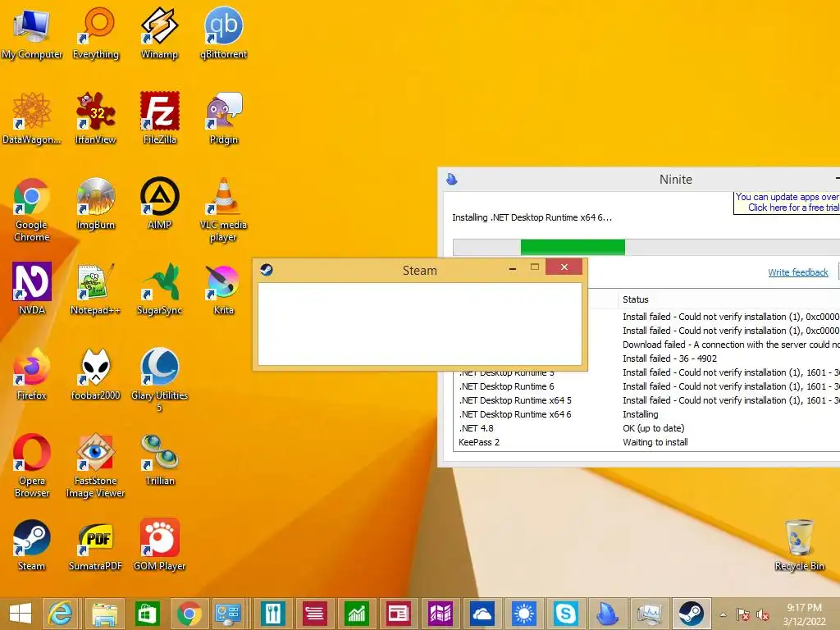Open Google Chrome desktop shortcut

32,210
